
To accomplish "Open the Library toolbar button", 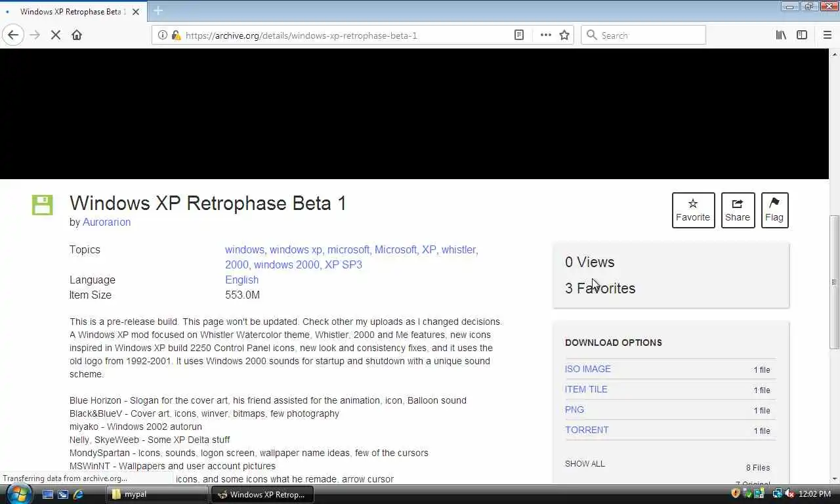I will coord(781,35).
